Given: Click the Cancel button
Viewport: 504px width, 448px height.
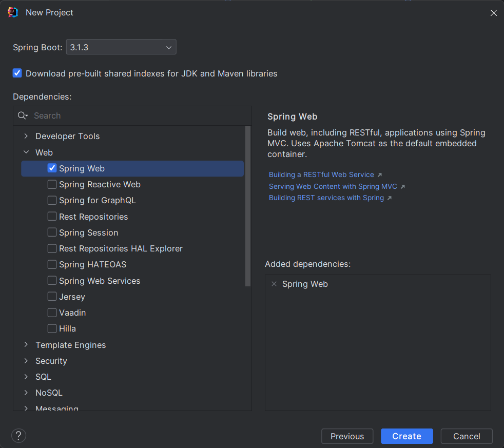Looking at the screenshot, I should click(467, 436).
